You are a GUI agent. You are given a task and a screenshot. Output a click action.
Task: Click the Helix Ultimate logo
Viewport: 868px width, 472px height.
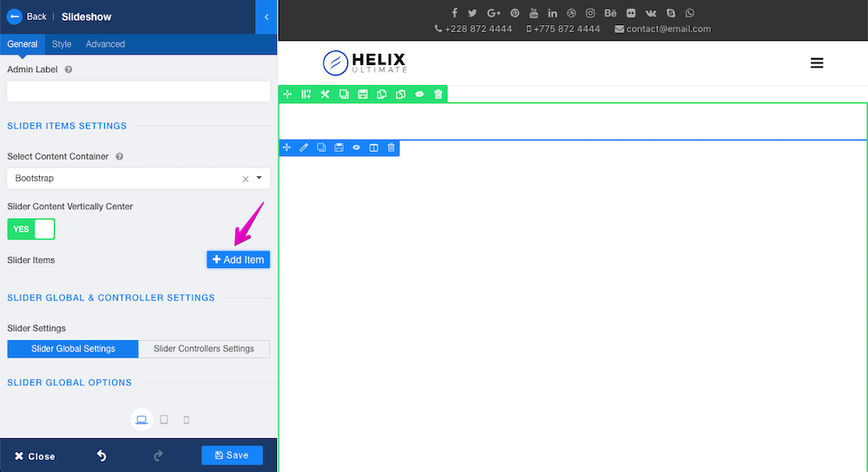[x=365, y=62]
